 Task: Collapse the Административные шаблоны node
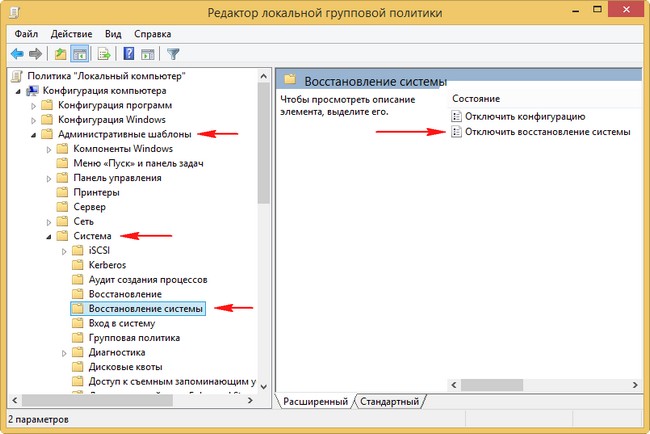tap(33, 134)
